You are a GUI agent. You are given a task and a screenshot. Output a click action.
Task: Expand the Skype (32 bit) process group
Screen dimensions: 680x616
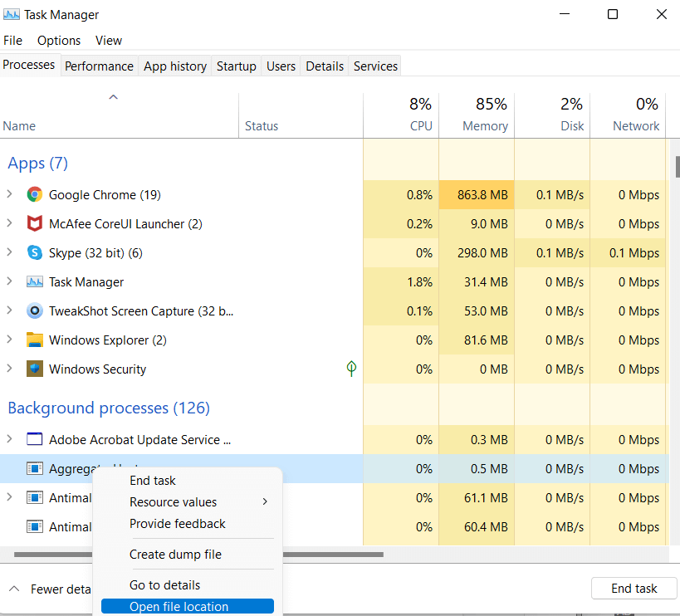coord(9,252)
